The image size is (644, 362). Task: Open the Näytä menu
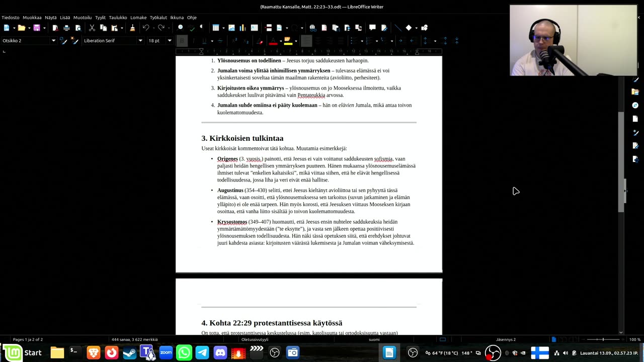pyautogui.click(x=51, y=18)
